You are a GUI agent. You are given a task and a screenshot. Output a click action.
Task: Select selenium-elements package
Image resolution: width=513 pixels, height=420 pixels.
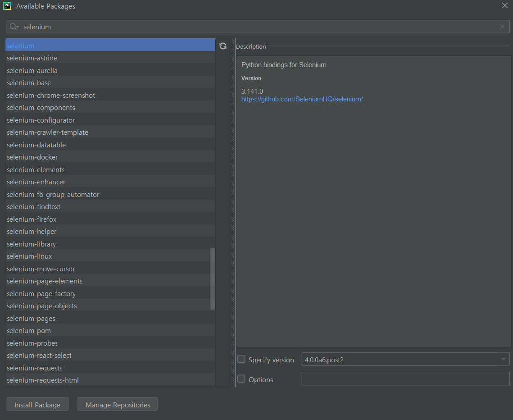[110, 169]
